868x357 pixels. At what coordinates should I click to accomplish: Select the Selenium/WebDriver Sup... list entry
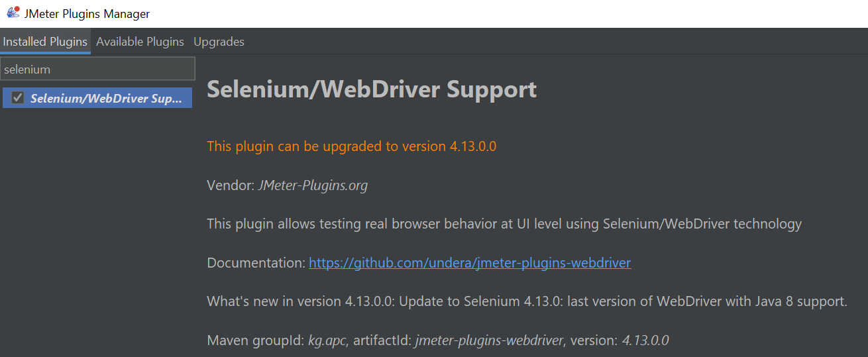coord(106,99)
